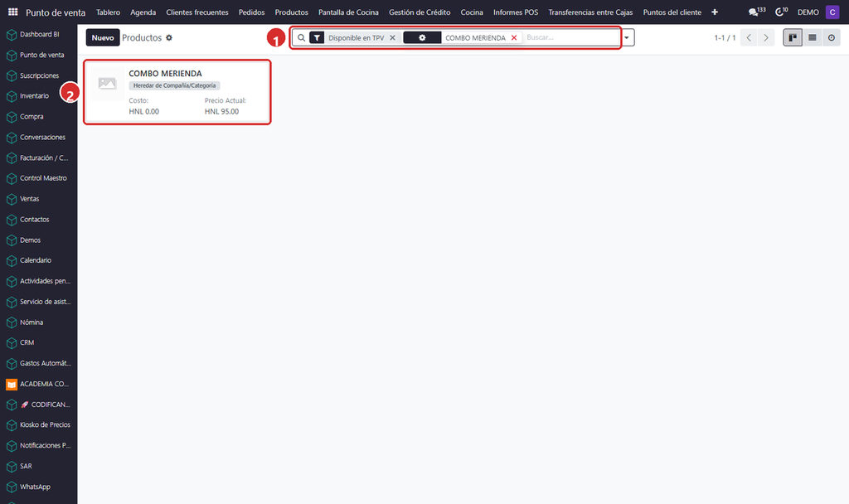
Task: Click the COMBO MERIENDA product image placeholder
Action: coord(107,83)
